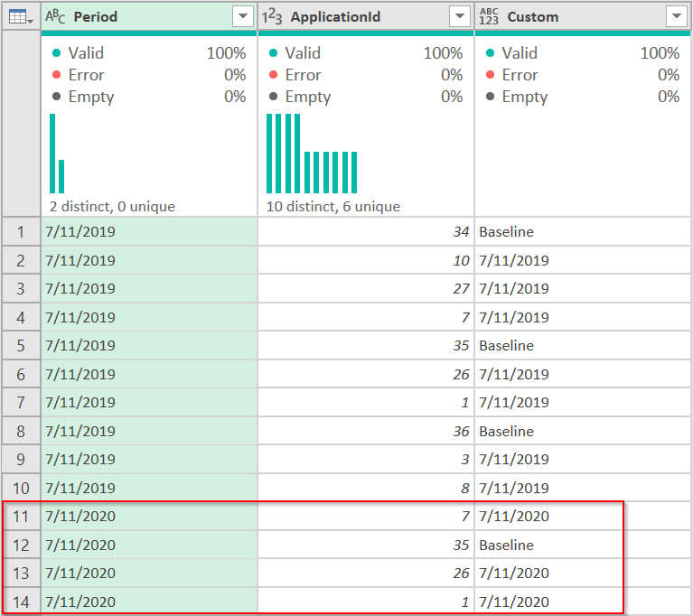Click ApplicationId cell with value 36

366,431
